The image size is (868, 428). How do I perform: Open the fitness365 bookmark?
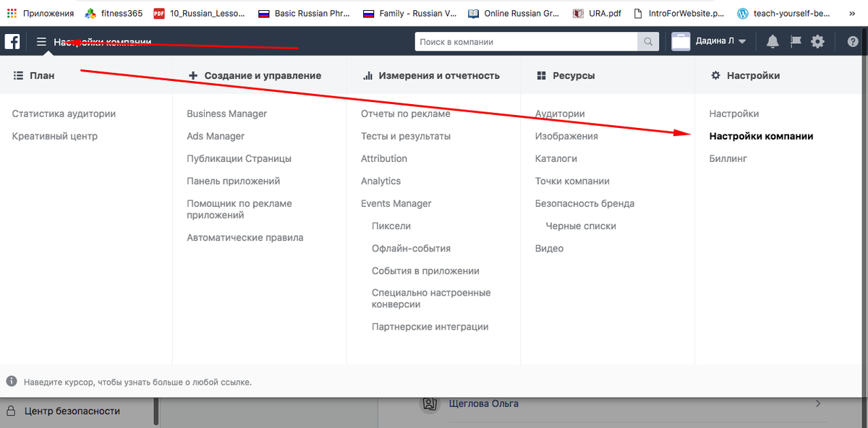(114, 13)
